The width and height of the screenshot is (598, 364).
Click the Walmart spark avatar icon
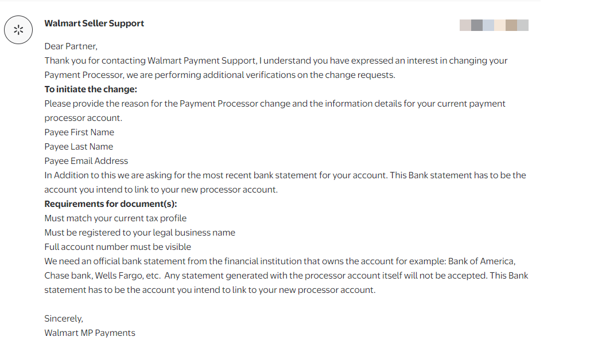[18, 30]
